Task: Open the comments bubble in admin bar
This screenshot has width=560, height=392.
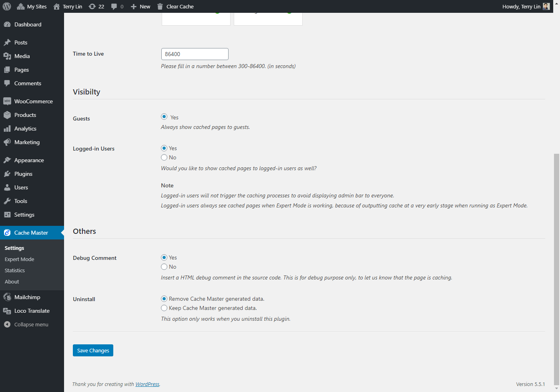Action: click(x=114, y=6)
